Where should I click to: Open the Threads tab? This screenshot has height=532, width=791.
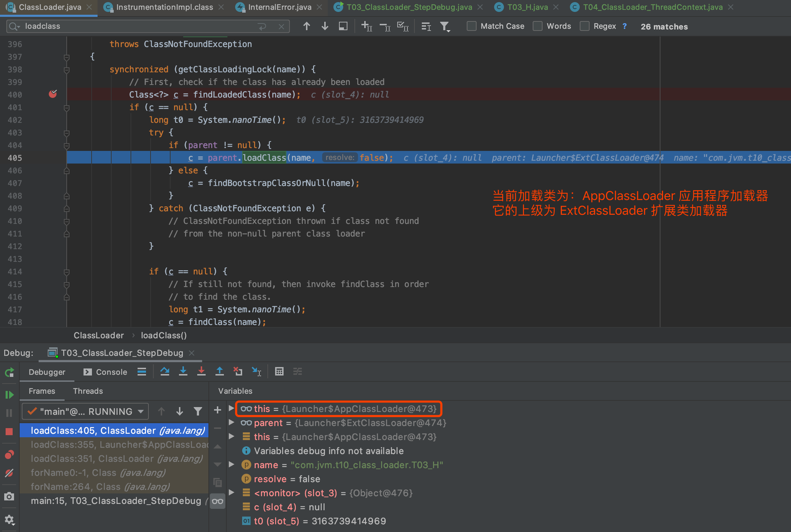click(88, 391)
